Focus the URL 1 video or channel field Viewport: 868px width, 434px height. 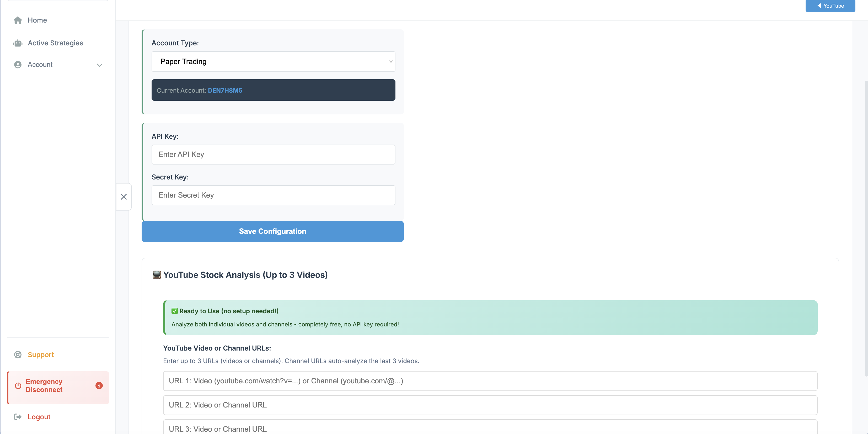click(x=490, y=381)
